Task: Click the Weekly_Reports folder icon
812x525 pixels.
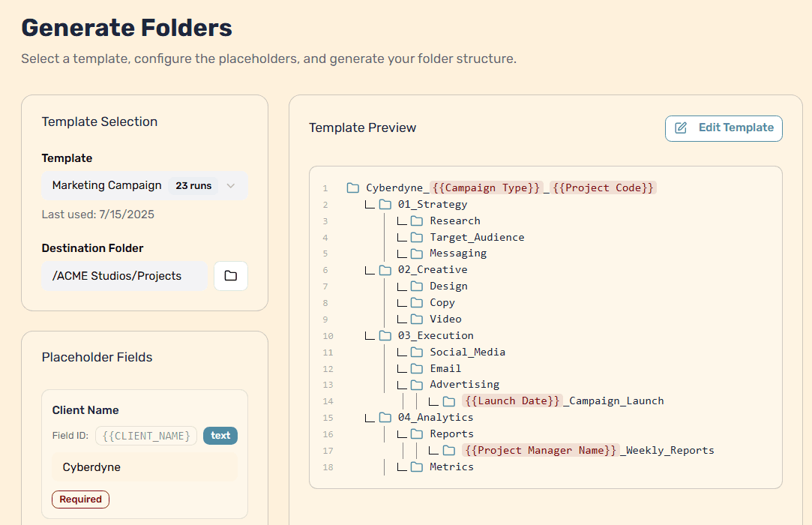Action: tap(449, 450)
